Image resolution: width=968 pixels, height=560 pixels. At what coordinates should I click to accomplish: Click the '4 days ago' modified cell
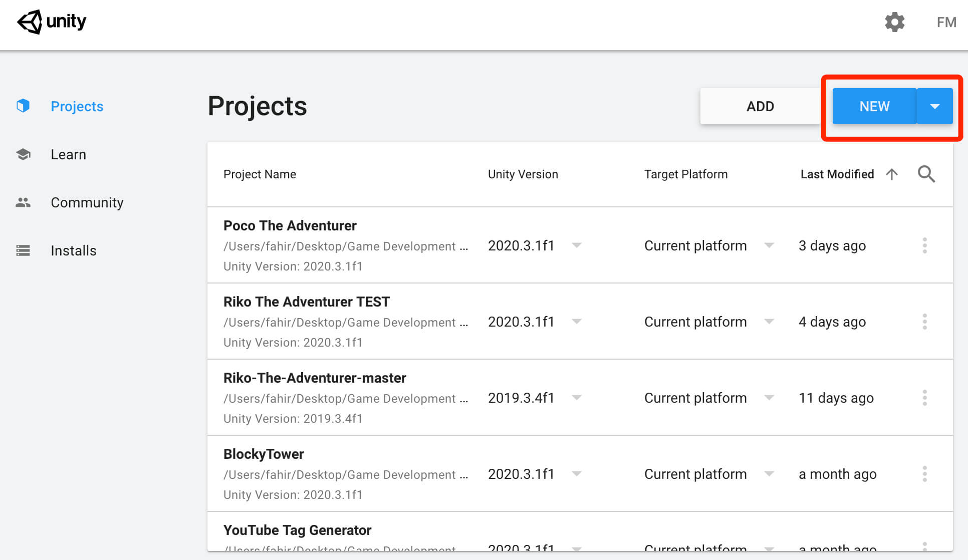[x=832, y=322]
